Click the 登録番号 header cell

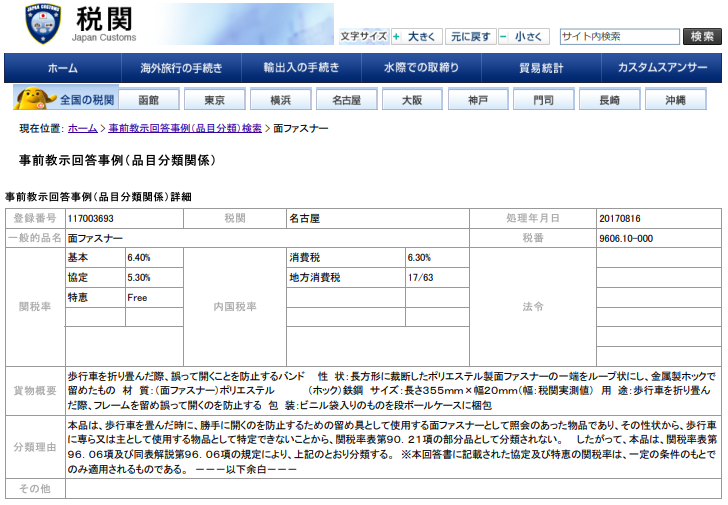(x=35, y=218)
